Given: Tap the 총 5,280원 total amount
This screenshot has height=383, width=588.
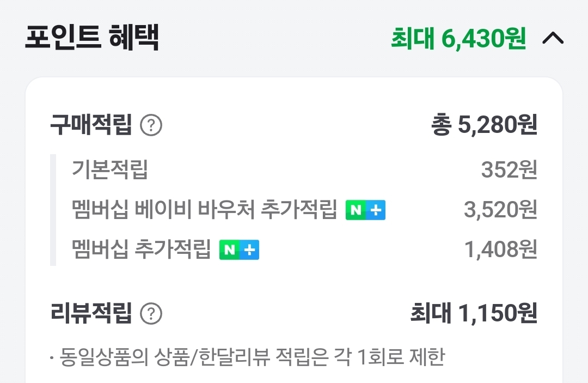Looking at the screenshot, I should [x=484, y=126].
